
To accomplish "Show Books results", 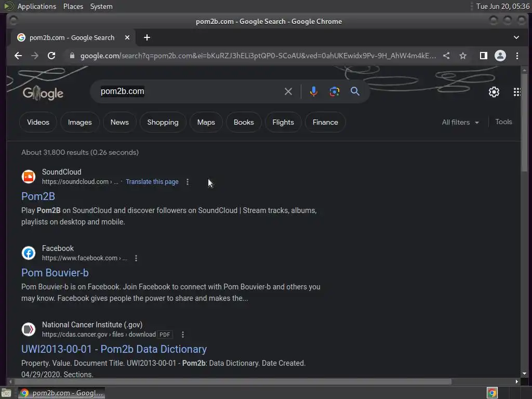I will (244, 122).
